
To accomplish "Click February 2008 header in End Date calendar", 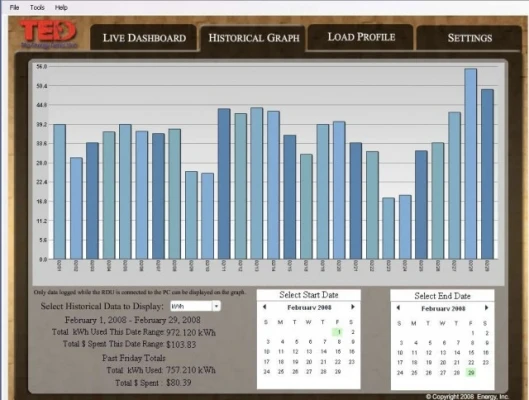I will pyautogui.click(x=443, y=308).
